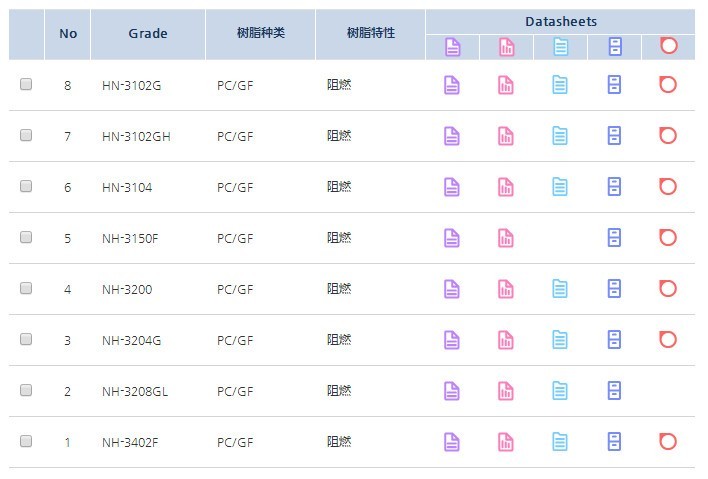Click the Grade column header
The height and width of the screenshot is (479, 708).
tap(148, 34)
